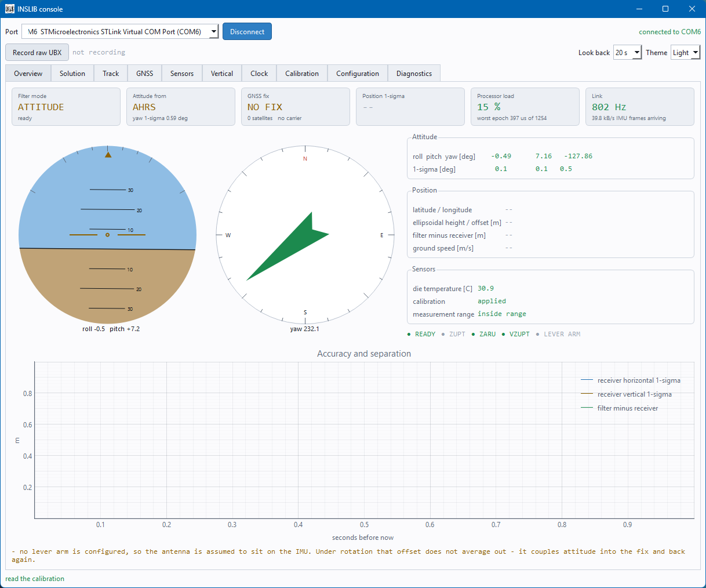The height and width of the screenshot is (588, 706).
Task: Go to the Calibration tab
Action: click(x=302, y=74)
